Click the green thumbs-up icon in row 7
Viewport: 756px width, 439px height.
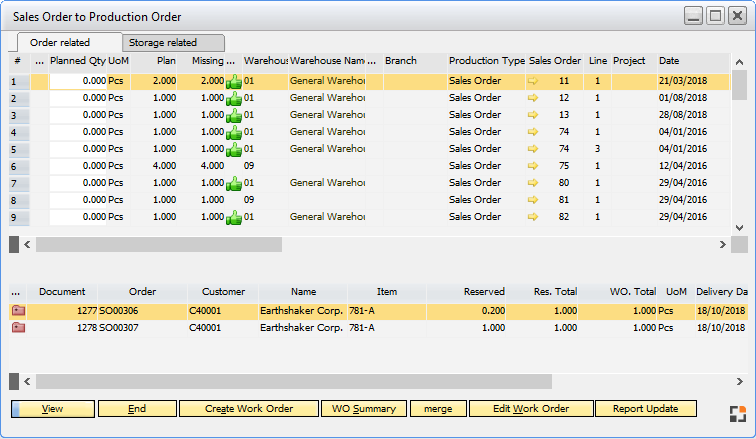[234, 184]
